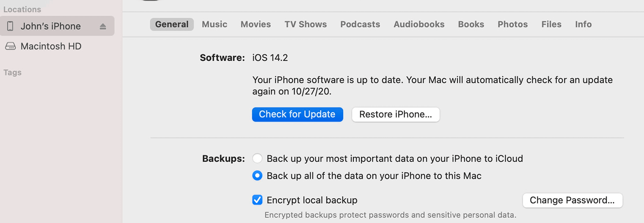Click Check for Update button
Viewport: 644px width, 223px height.
coord(297,114)
